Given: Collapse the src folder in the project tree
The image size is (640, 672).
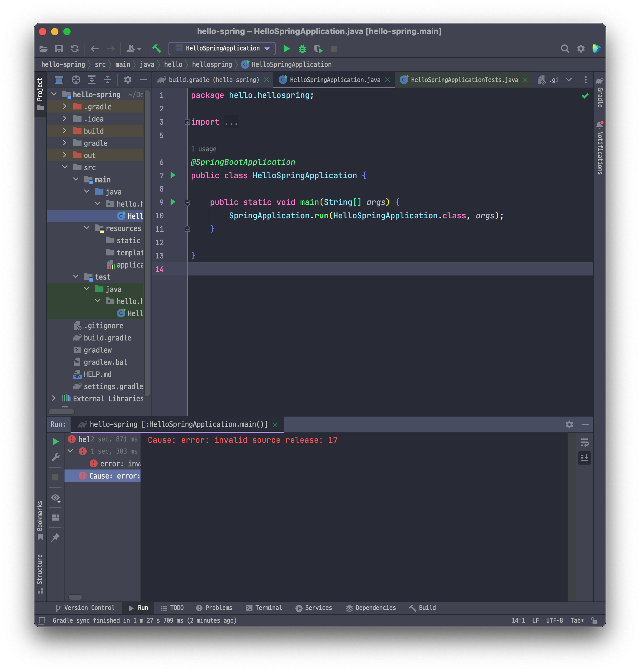Looking at the screenshot, I should [64, 168].
